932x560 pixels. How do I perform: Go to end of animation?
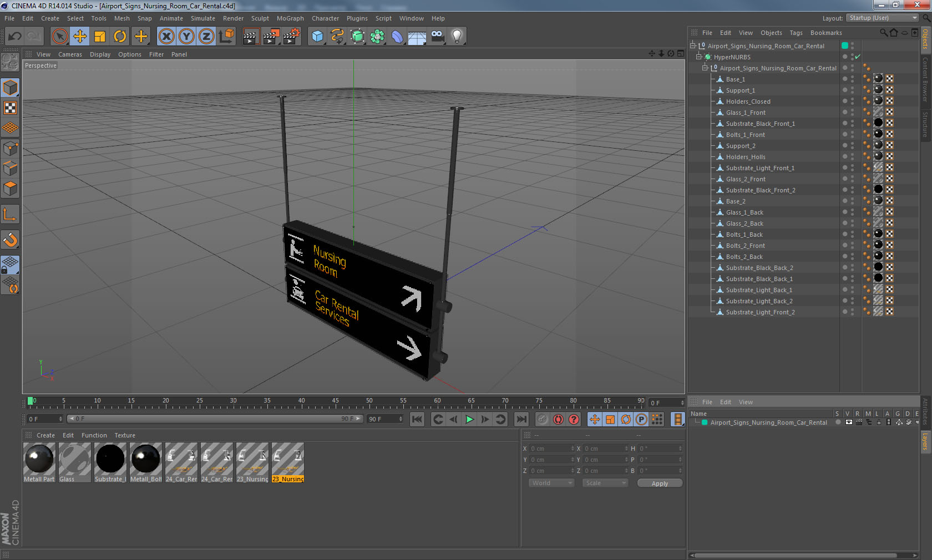click(x=521, y=419)
